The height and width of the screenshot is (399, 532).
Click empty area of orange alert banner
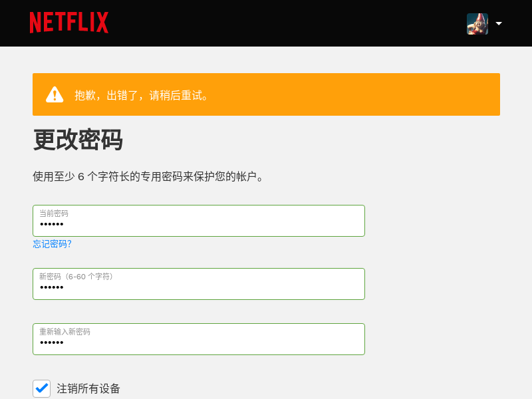point(353,94)
